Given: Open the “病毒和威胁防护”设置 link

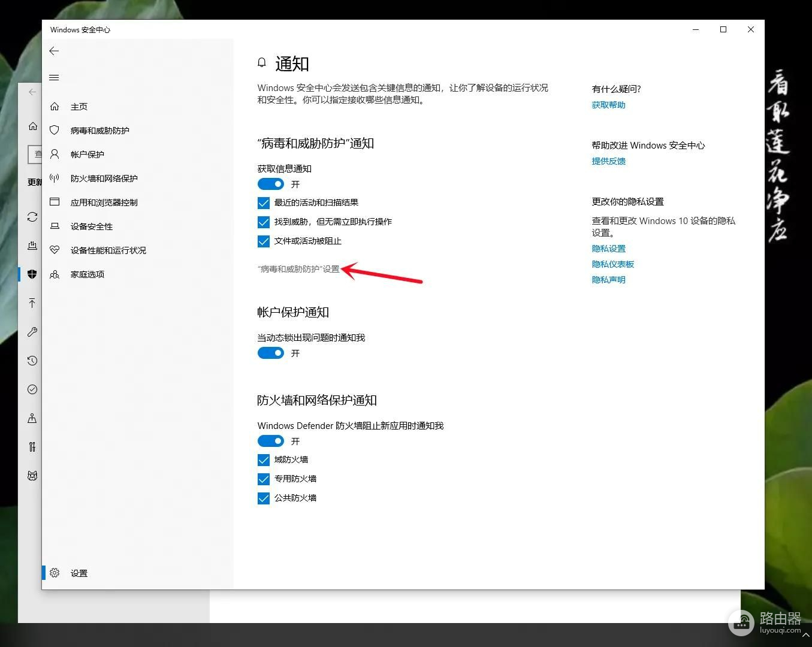Looking at the screenshot, I should (x=298, y=269).
